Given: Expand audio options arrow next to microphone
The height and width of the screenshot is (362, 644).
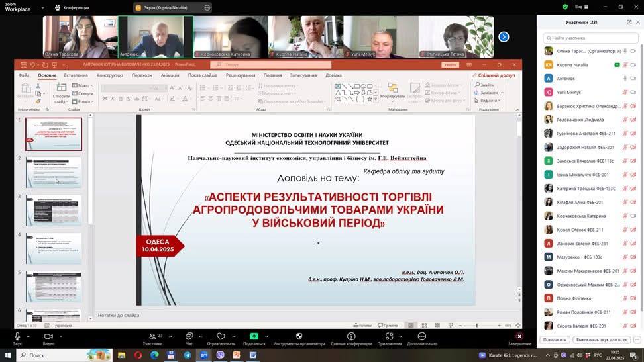Looking at the screenshot, I should pyautogui.click(x=28, y=336).
